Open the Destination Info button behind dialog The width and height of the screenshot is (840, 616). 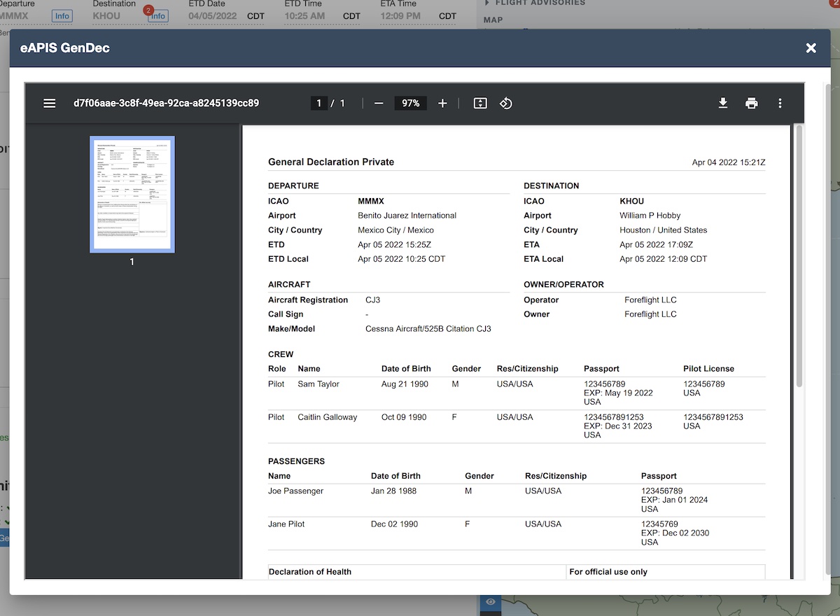click(x=158, y=16)
